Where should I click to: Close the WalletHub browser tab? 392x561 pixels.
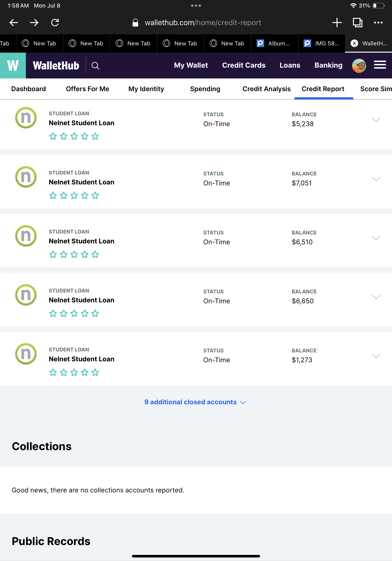pyautogui.click(x=354, y=43)
